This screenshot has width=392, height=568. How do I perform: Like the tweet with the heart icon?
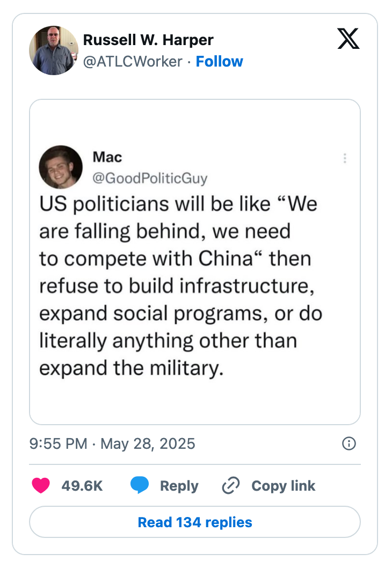(42, 485)
